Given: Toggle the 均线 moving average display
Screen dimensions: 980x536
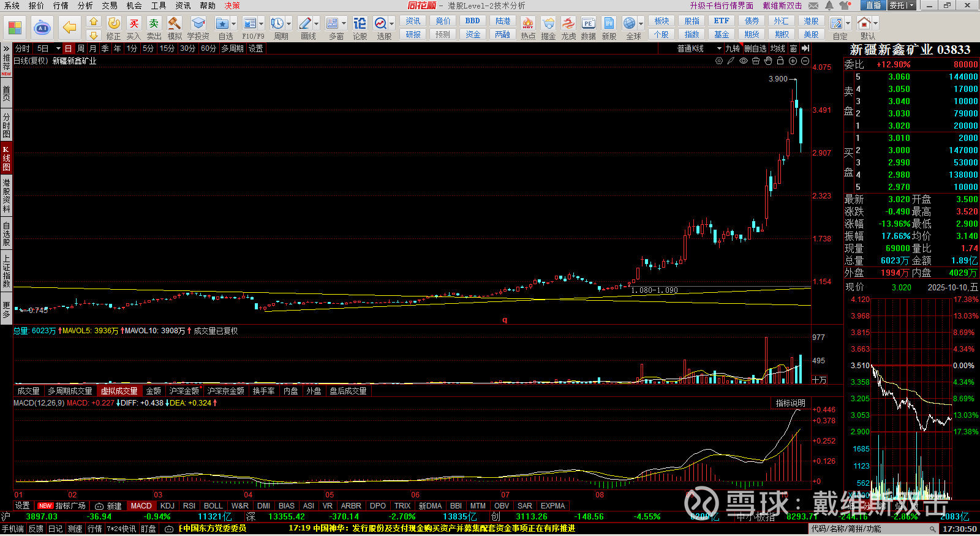Looking at the screenshot, I should coord(778,48).
